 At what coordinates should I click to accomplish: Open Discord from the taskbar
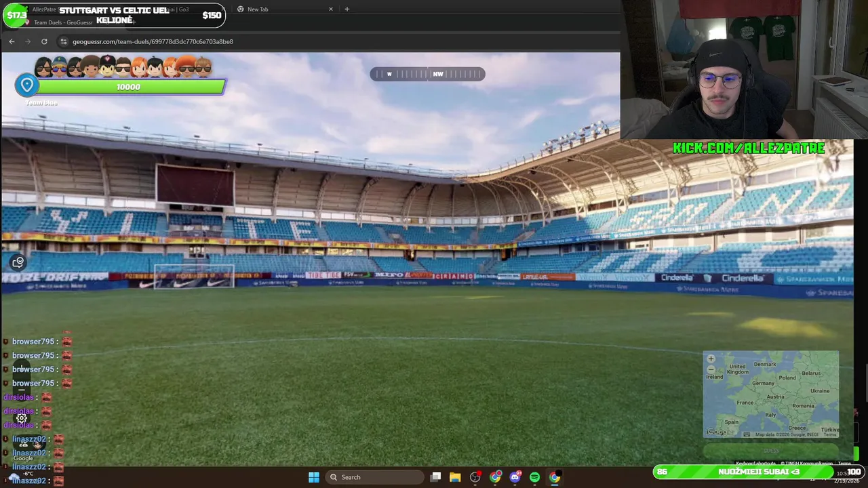[515, 477]
